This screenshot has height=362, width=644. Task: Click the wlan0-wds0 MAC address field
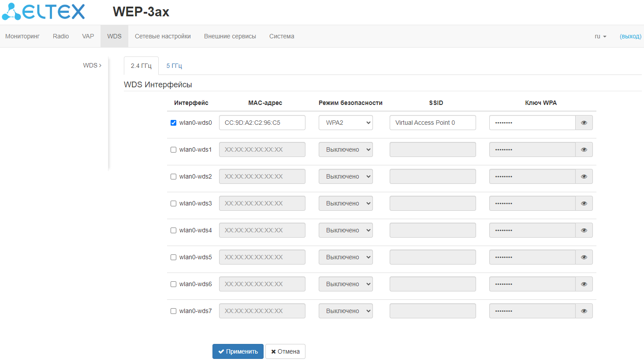(x=262, y=123)
